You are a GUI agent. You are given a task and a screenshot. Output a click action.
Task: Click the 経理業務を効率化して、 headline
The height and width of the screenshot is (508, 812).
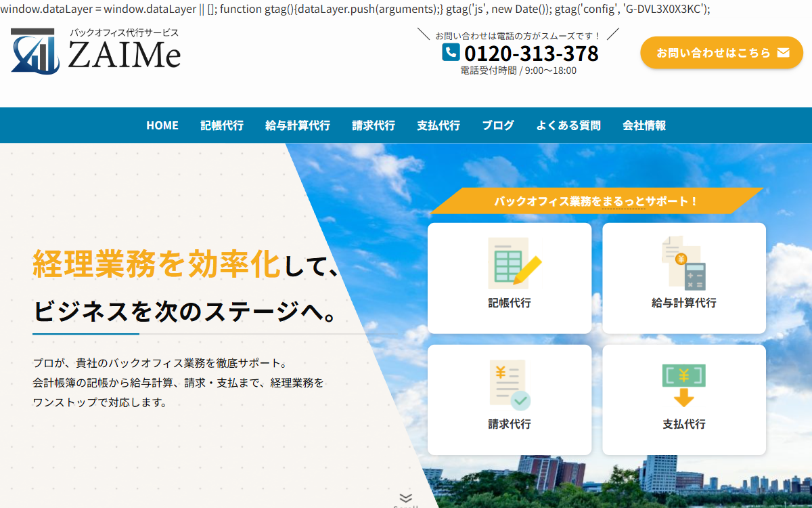(x=186, y=264)
